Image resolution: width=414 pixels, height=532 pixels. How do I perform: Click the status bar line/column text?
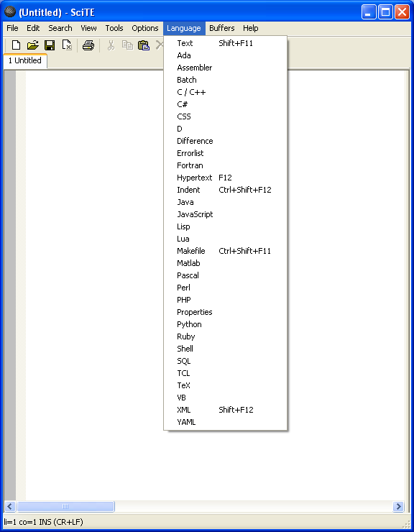click(x=43, y=522)
